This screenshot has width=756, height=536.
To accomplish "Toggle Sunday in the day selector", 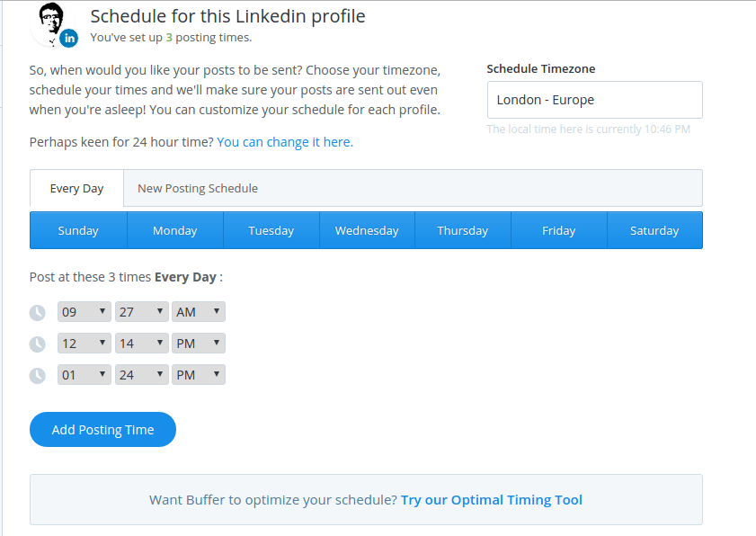I will tap(78, 230).
